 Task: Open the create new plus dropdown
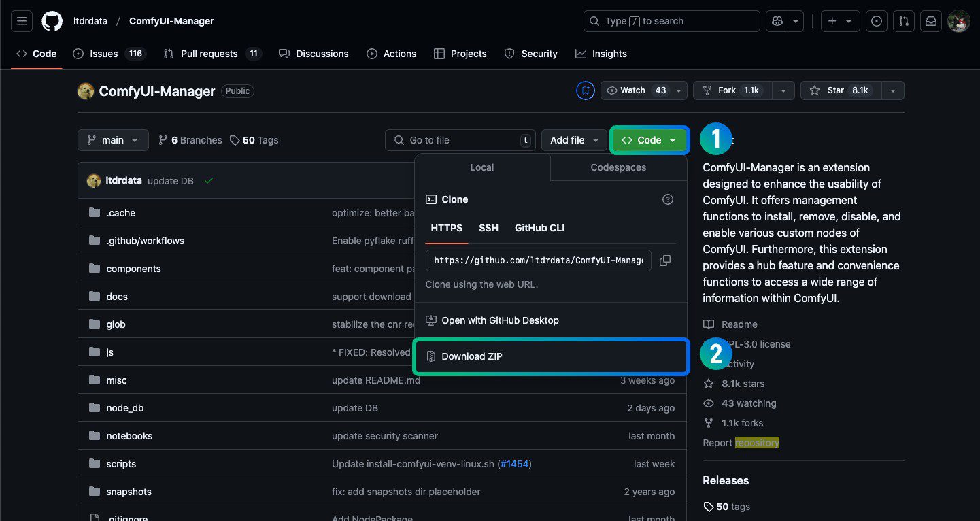coord(840,21)
